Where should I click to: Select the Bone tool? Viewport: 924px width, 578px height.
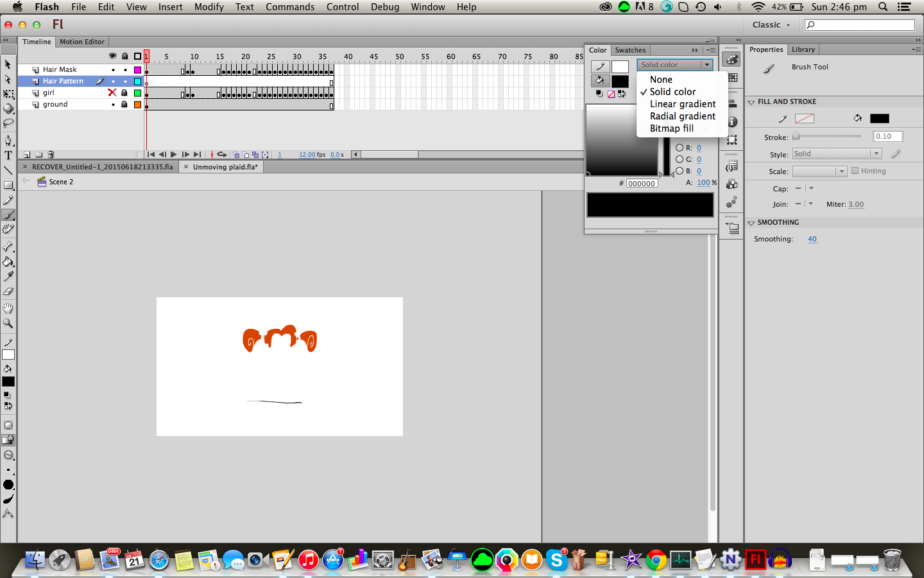click(8, 247)
